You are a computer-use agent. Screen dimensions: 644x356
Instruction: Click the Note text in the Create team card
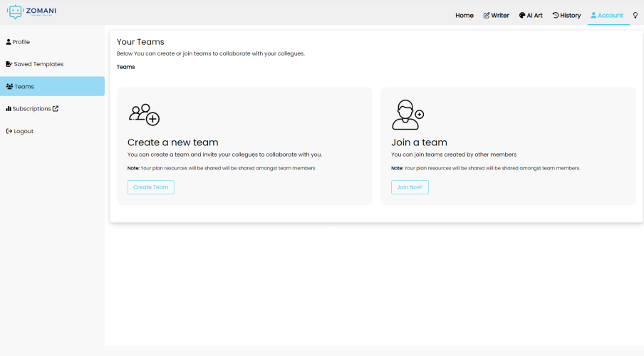coord(222,168)
